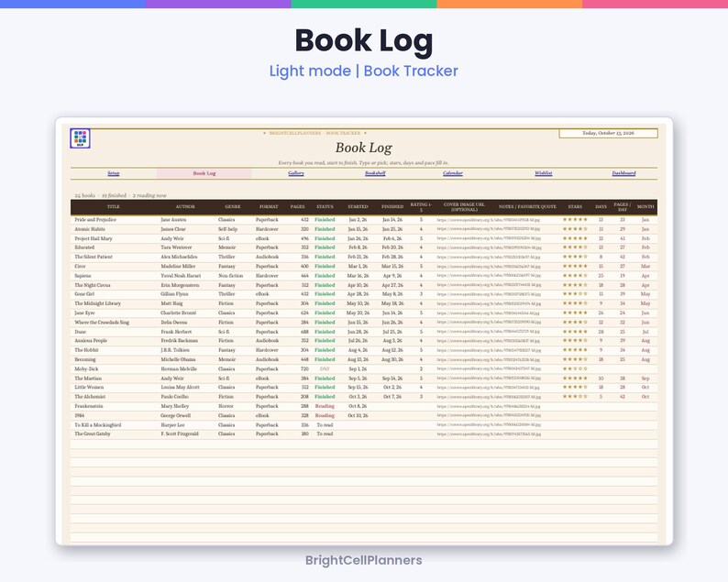Select the 'Notes / Favorite Quote' column header
The width and height of the screenshot is (728, 582).
[527, 207]
